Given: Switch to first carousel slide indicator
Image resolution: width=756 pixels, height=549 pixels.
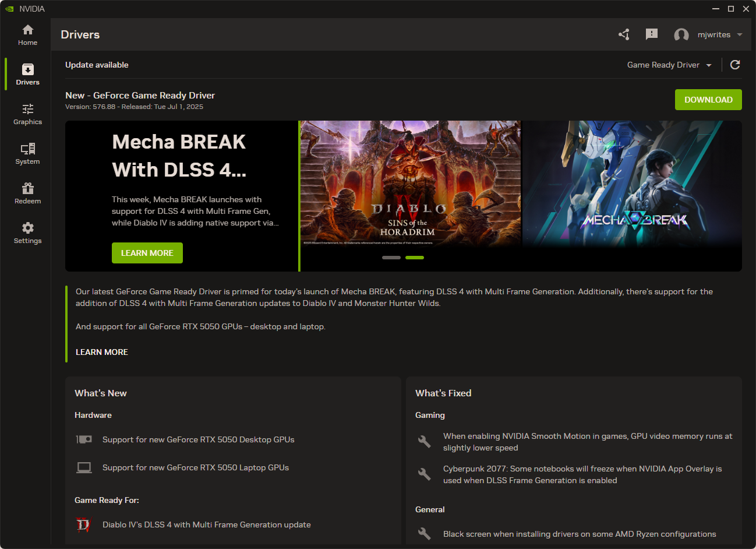Looking at the screenshot, I should 391,258.
